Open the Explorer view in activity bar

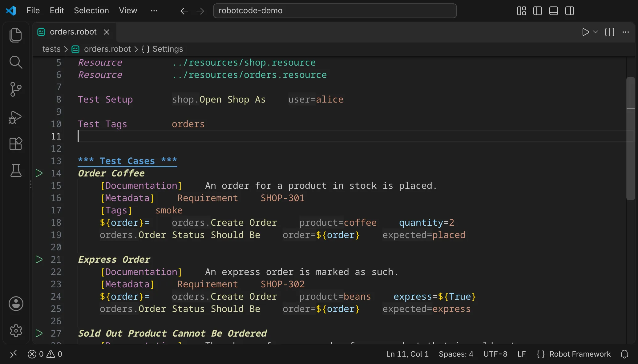coord(16,35)
